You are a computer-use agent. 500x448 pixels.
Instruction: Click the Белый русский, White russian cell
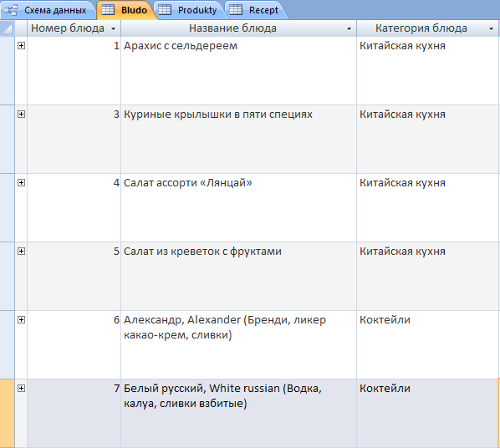238,414
